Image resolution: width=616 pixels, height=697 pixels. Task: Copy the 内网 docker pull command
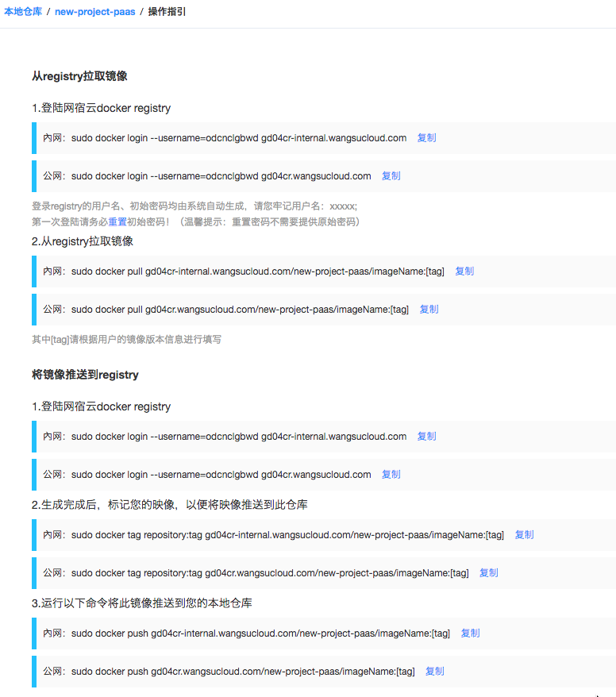[x=464, y=271]
